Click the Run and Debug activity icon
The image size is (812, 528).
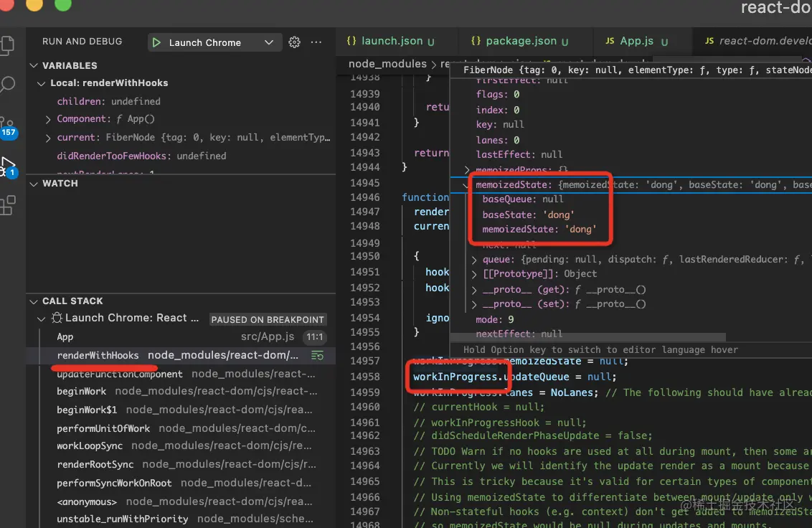[x=8, y=167]
